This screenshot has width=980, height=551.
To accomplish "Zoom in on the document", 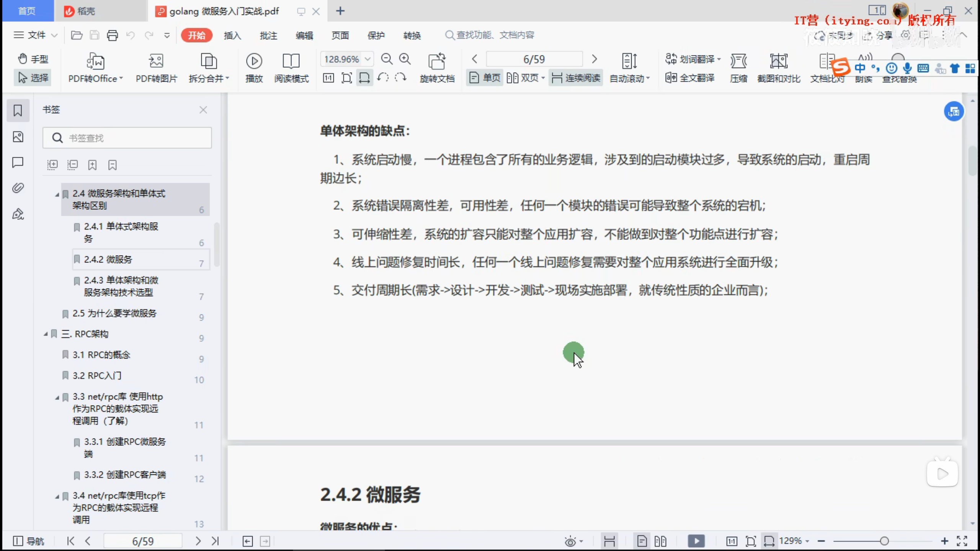I will [x=405, y=59].
